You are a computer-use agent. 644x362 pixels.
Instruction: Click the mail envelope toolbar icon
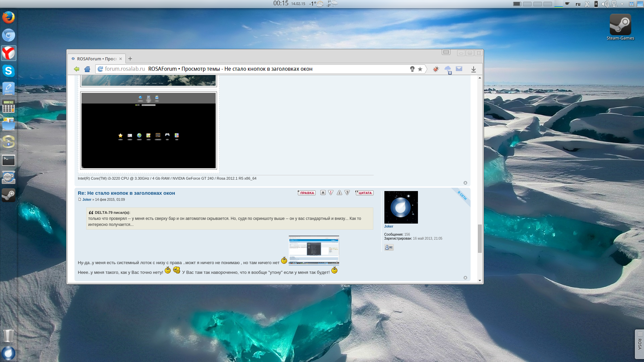[x=459, y=69]
